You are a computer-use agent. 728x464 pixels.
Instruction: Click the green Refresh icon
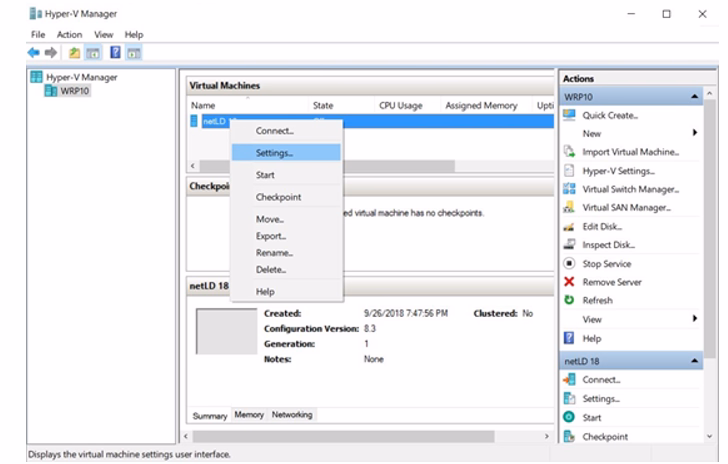pos(569,300)
